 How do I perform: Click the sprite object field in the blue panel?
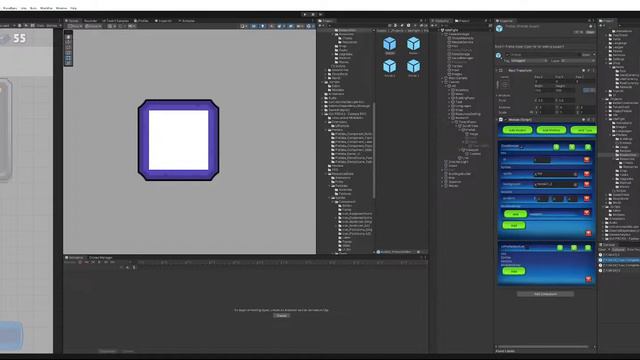click(556, 174)
